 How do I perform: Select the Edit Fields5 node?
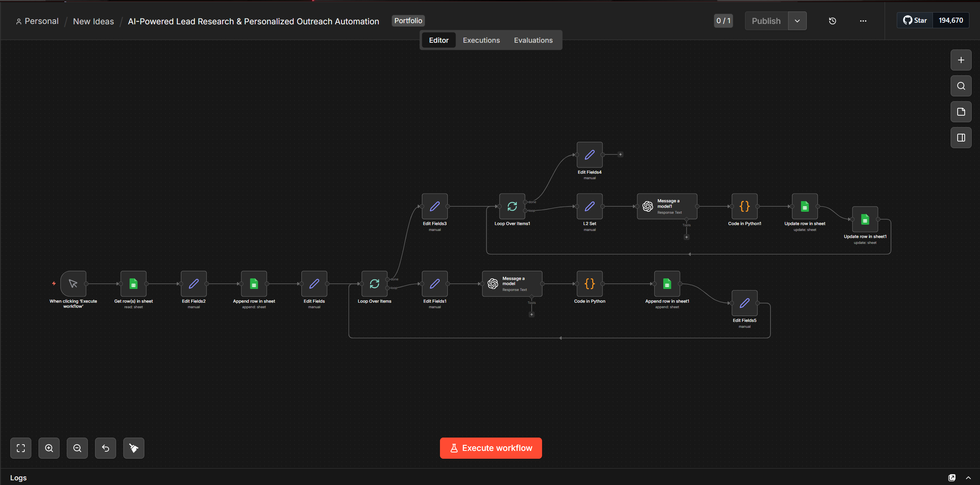pyautogui.click(x=745, y=303)
